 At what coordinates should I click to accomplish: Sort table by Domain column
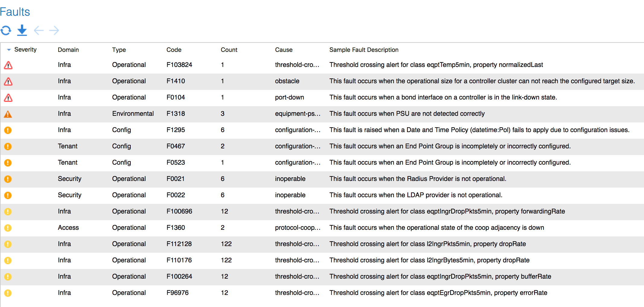(68, 50)
